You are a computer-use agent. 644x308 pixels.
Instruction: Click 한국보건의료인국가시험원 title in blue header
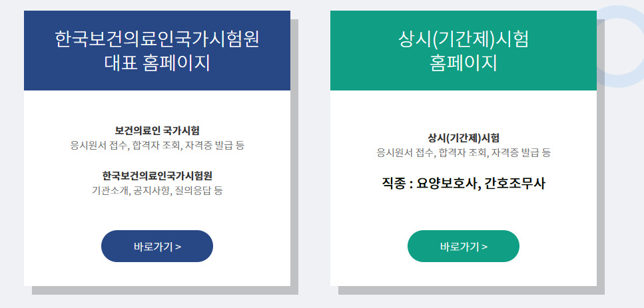(157, 39)
